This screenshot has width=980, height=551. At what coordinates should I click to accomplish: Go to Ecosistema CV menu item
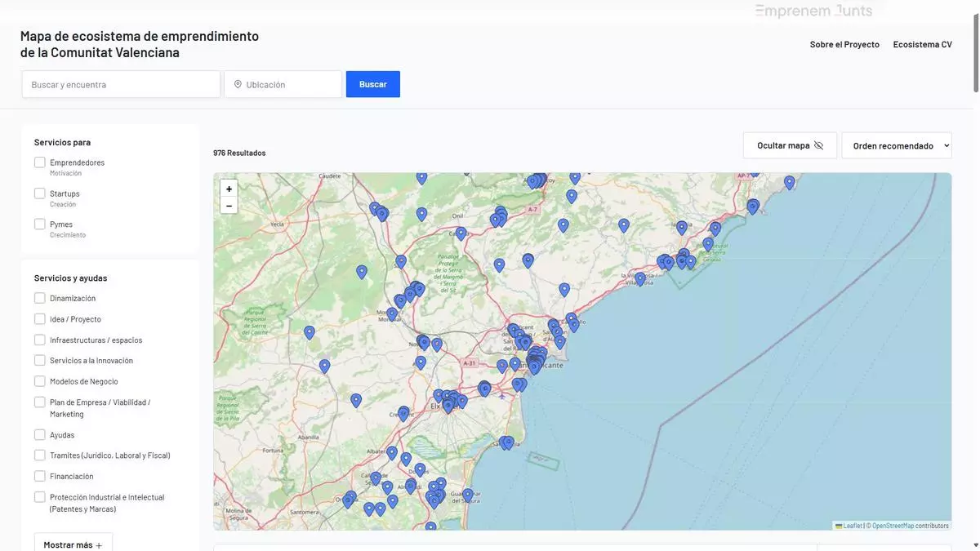(922, 44)
